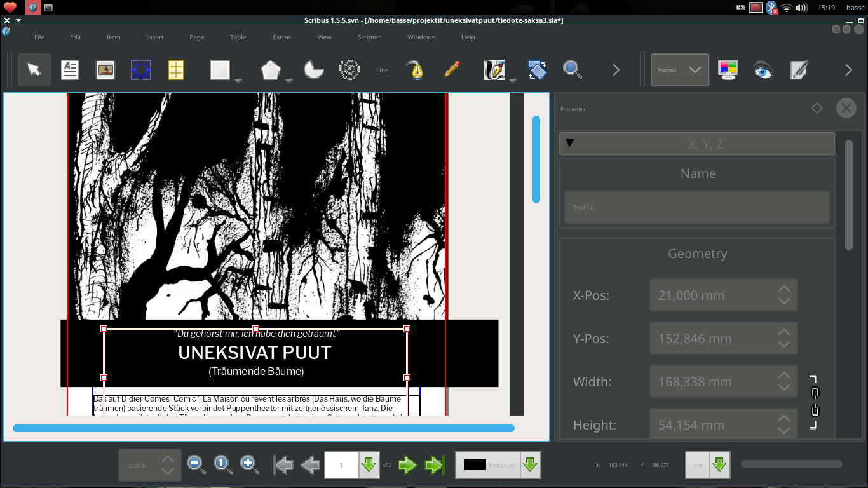Image resolution: width=868 pixels, height=488 pixels.
Task: Select the Render Frame tool
Action: tap(140, 70)
